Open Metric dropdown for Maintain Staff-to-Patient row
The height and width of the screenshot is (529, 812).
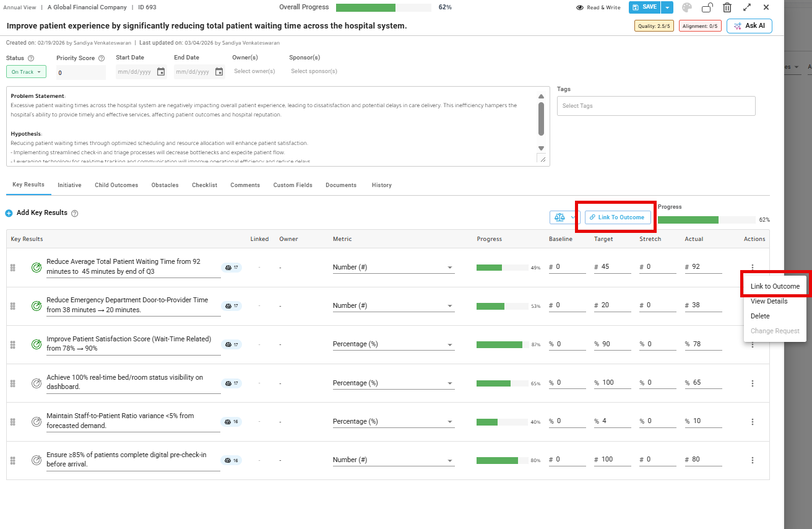pos(394,422)
